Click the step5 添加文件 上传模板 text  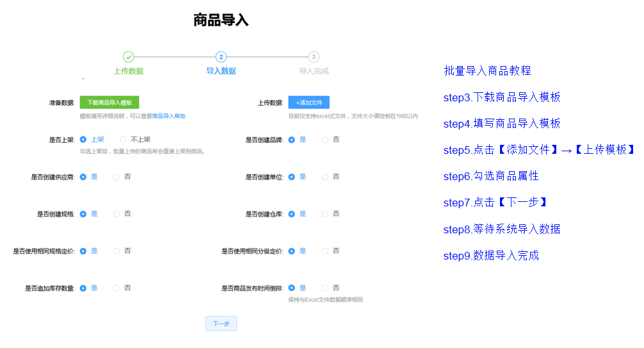pos(539,150)
